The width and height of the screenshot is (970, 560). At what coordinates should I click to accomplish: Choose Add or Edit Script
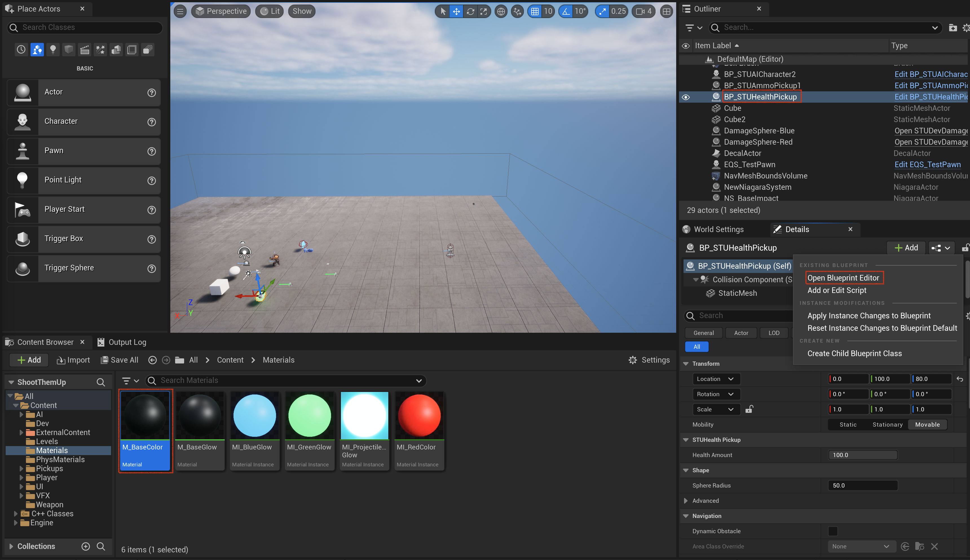pyautogui.click(x=837, y=290)
